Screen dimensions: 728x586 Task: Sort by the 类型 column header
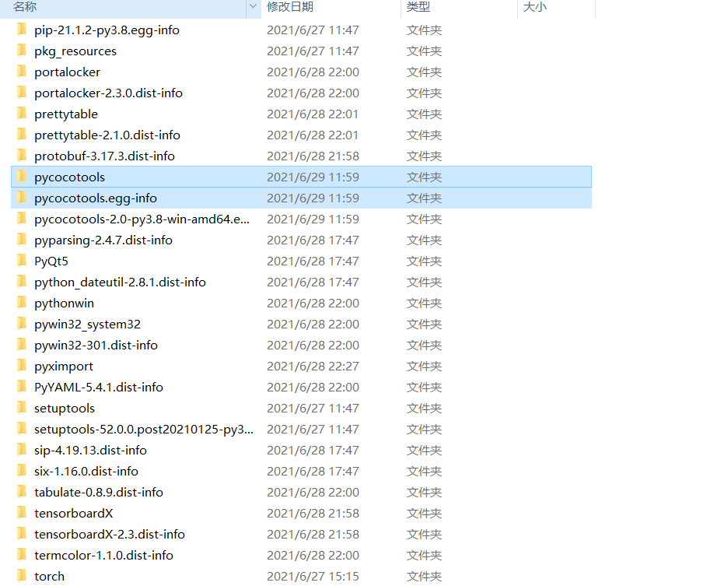(x=418, y=6)
